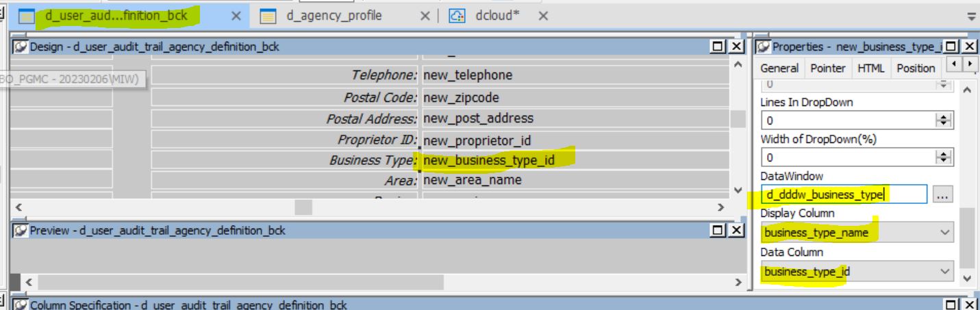Open the dcloud* tab
980x310 pixels.
(x=497, y=16)
